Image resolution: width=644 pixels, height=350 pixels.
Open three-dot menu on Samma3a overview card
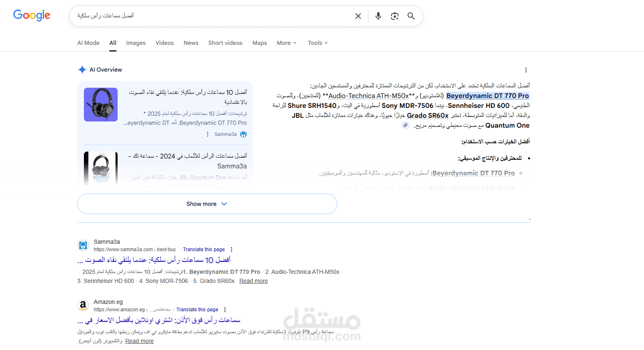click(x=208, y=134)
